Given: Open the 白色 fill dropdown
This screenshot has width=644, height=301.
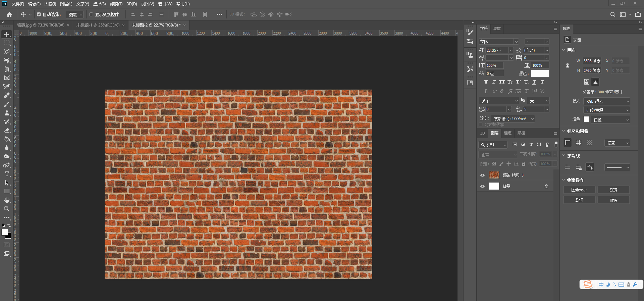Looking at the screenshot, I should (610, 119).
